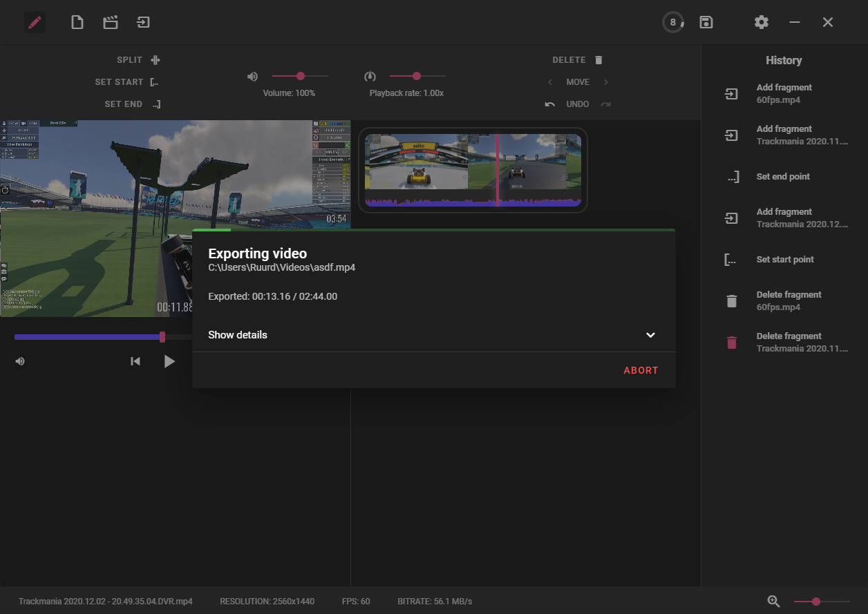The height and width of the screenshot is (614, 868).
Task: Click SET START button
Action: click(x=127, y=82)
